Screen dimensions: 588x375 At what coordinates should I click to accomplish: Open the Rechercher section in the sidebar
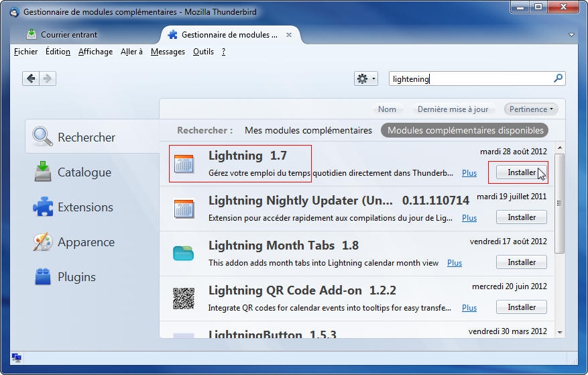point(93,137)
